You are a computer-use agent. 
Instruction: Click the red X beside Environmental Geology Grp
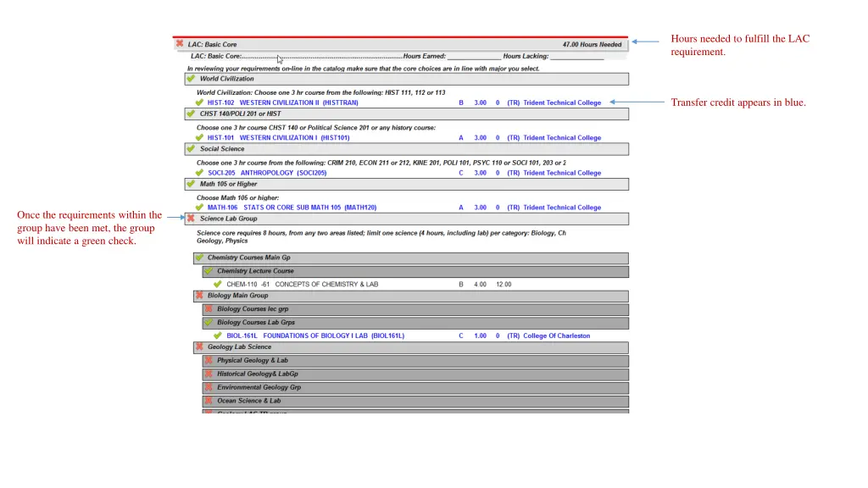209,387
